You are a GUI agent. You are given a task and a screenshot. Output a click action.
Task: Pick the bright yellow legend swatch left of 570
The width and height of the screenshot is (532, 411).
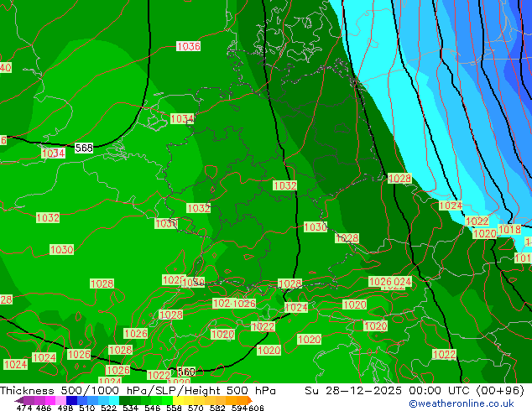pos(179,400)
